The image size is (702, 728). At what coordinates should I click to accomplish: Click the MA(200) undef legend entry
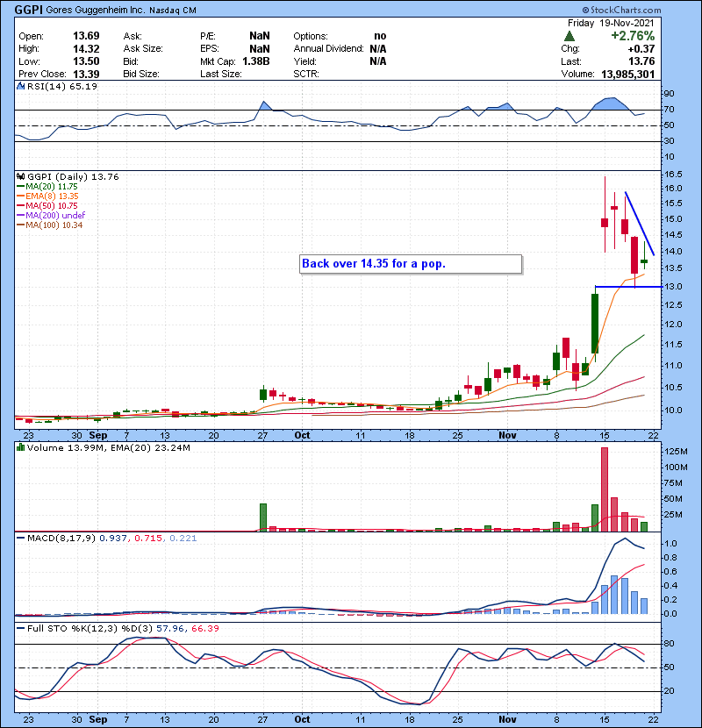pyautogui.click(x=51, y=216)
